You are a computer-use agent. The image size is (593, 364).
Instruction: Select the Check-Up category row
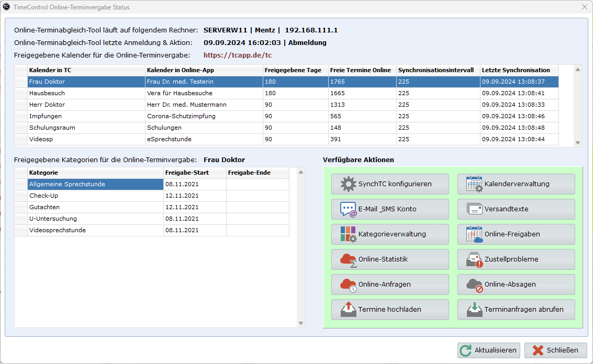[95, 196]
